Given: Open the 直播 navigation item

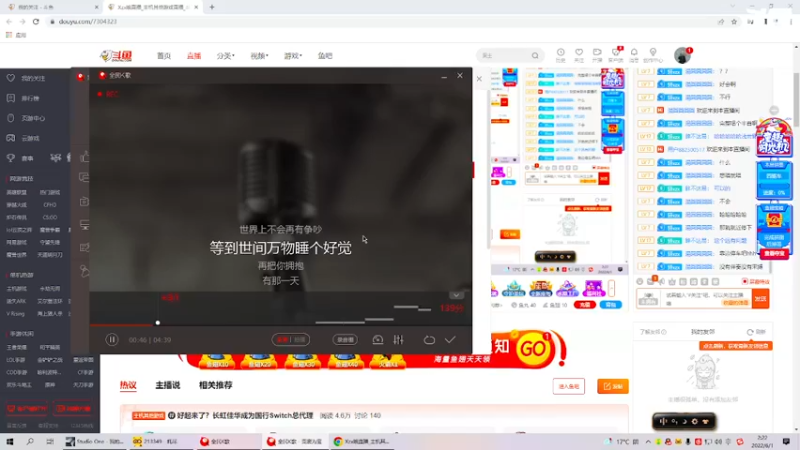Looking at the screenshot, I should [194, 56].
